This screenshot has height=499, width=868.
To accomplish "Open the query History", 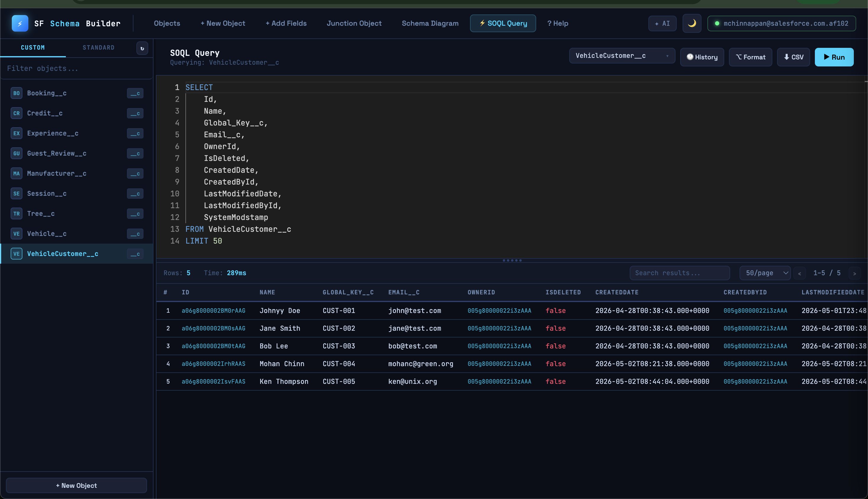I will pyautogui.click(x=702, y=57).
